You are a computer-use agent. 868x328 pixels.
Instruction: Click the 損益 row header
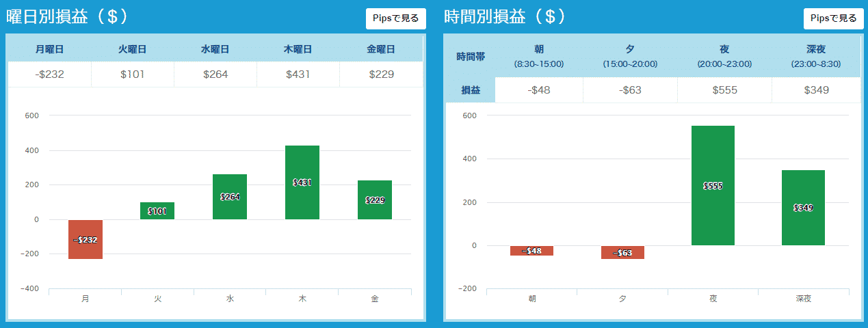coord(470,90)
